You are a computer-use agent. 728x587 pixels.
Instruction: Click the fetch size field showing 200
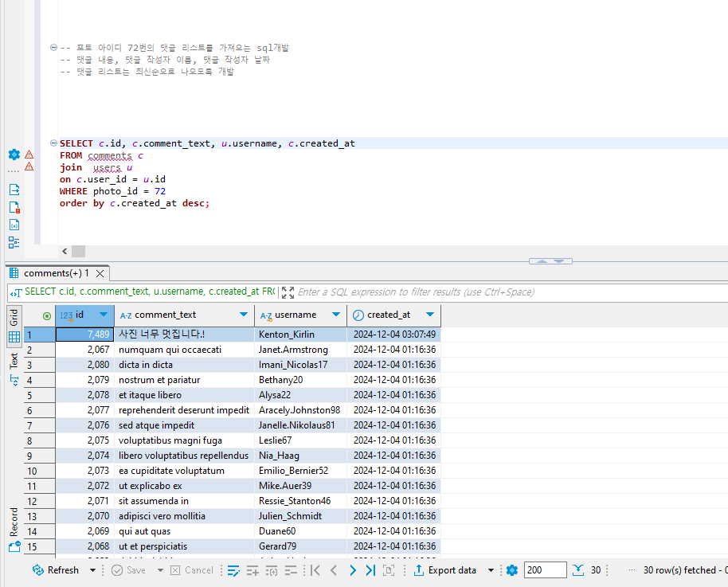545,569
